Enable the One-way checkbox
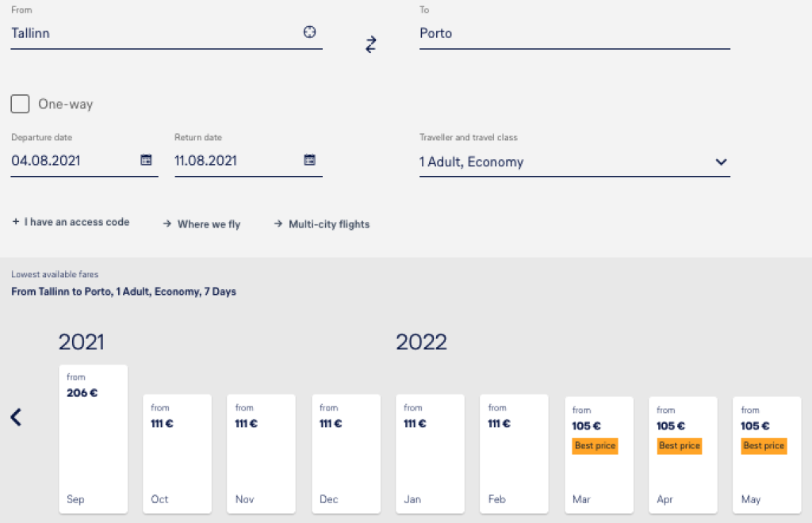Image resolution: width=812 pixels, height=523 pixels. [x=21, y=104]
